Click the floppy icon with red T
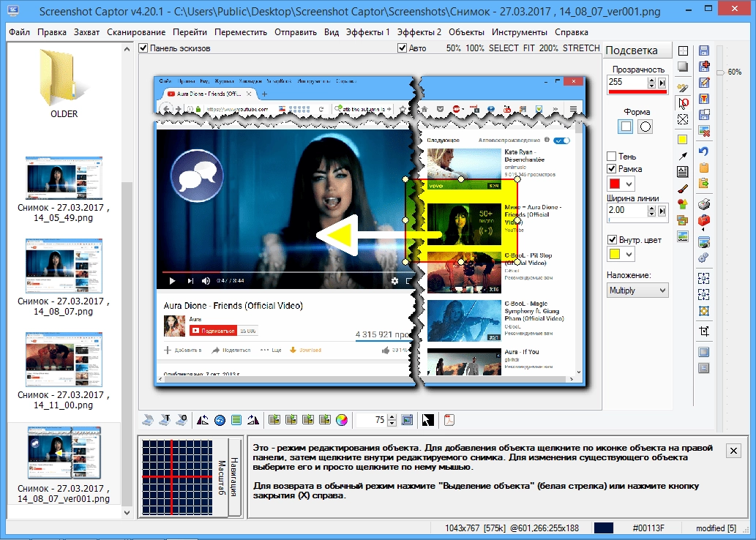 (x=703, y=99)
